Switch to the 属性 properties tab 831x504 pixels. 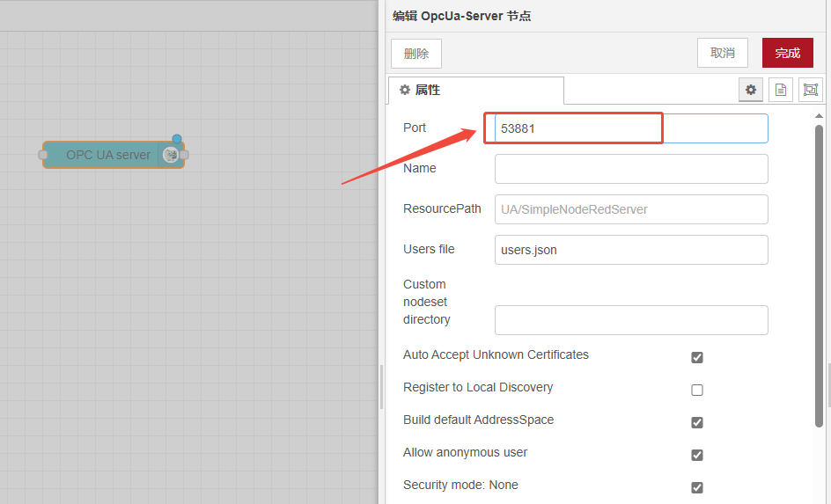point(475,91)
